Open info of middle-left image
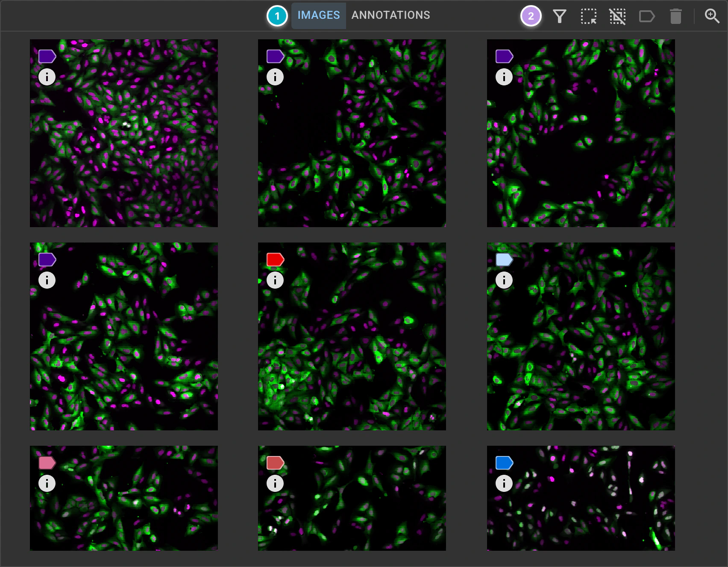Screen dimensions: 728x567 (47, 281)
